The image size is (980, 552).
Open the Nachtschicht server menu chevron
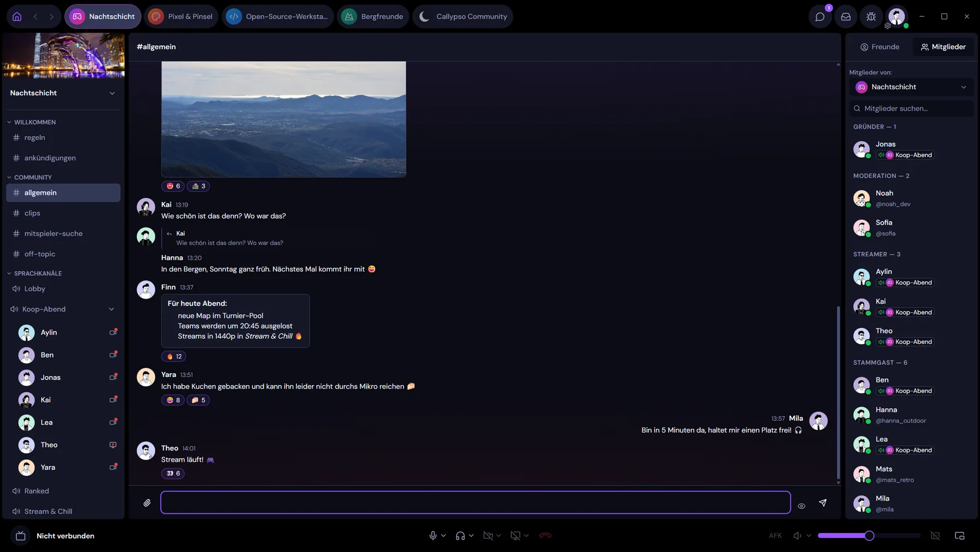[x=112, y=93]
